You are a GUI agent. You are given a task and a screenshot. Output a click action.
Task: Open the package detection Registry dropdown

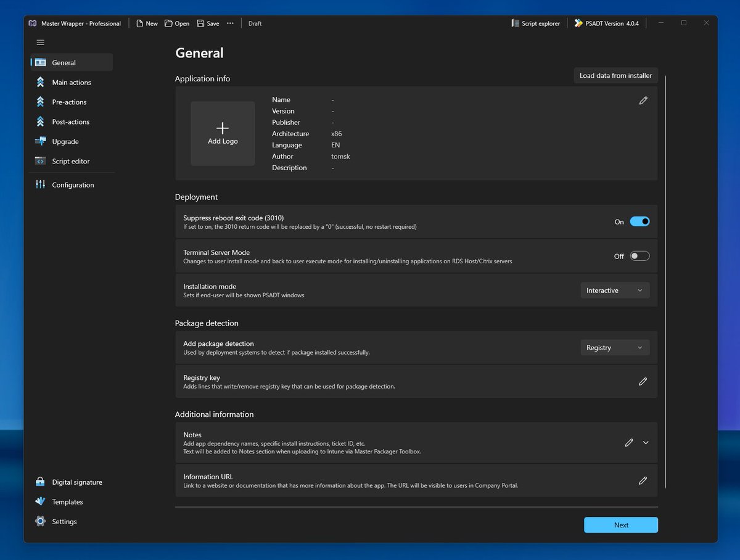click(x=615, y=348)
